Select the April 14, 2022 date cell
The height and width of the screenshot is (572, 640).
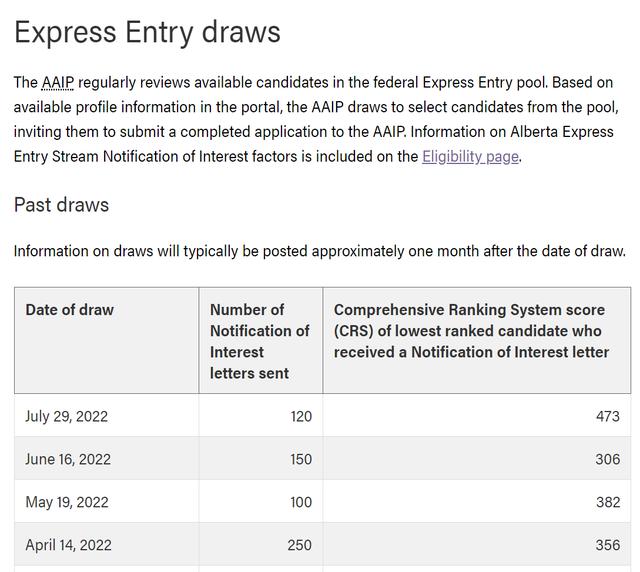pos(107,545)
